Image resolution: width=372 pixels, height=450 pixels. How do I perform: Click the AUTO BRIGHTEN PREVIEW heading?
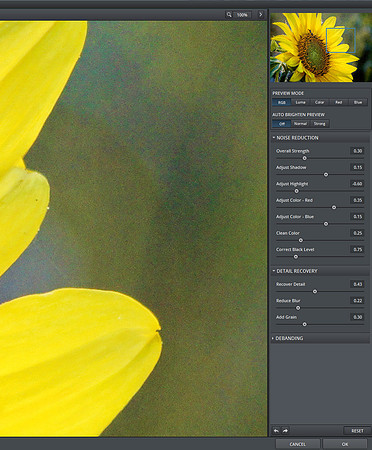pos(298,115)
